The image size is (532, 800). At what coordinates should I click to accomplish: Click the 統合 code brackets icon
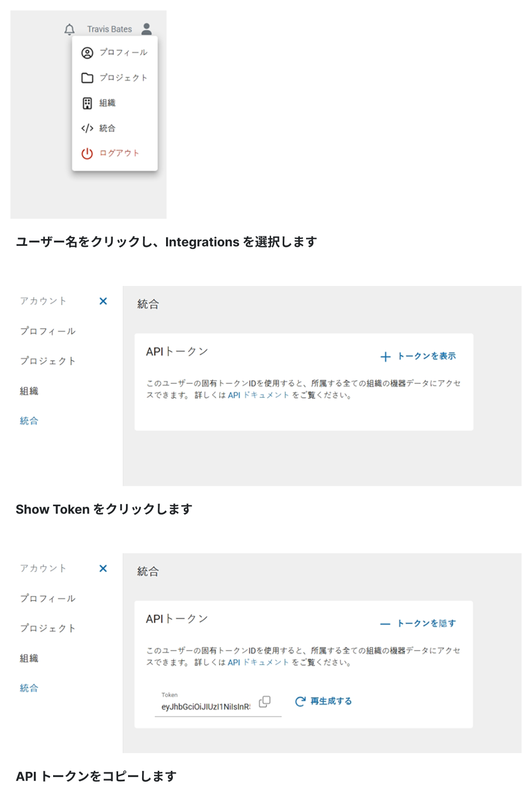(87, 128)
